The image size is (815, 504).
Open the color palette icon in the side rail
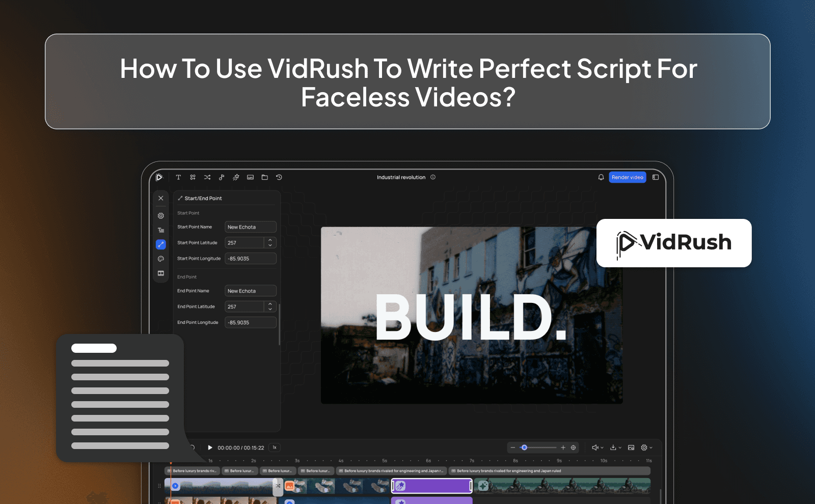click(x=161, y=259)
